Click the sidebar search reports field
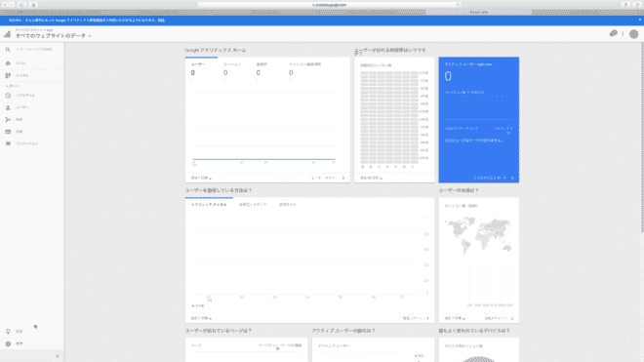The image size is (644, 362). pyautogui.click(x=34, y=50)
